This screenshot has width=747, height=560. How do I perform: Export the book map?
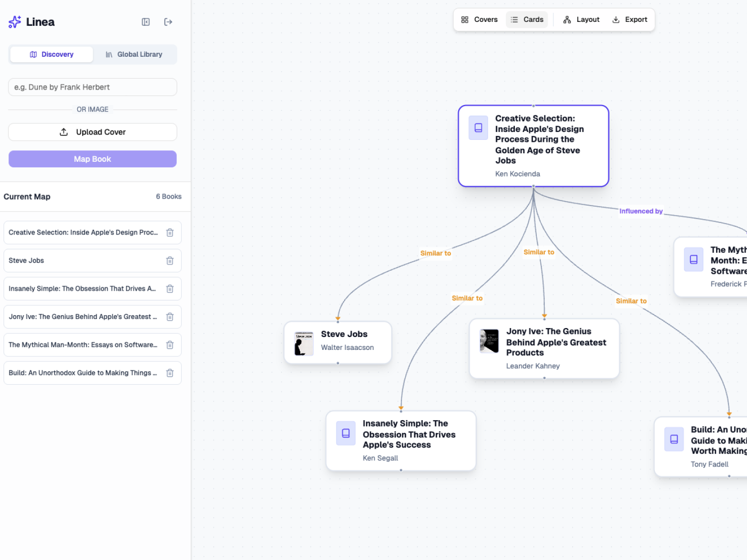click(629, 20)
